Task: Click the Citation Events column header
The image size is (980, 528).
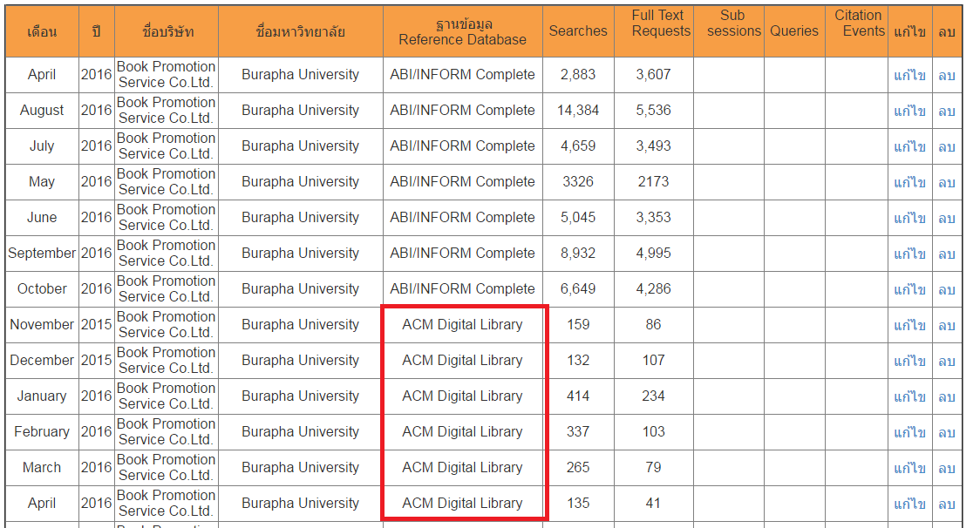Action: pyautogui.click(x=858, y=24)
